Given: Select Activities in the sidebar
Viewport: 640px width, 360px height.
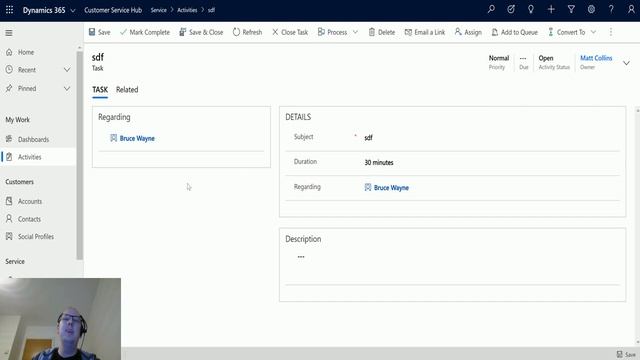Looking at the screenshot, I should point(39,157).
